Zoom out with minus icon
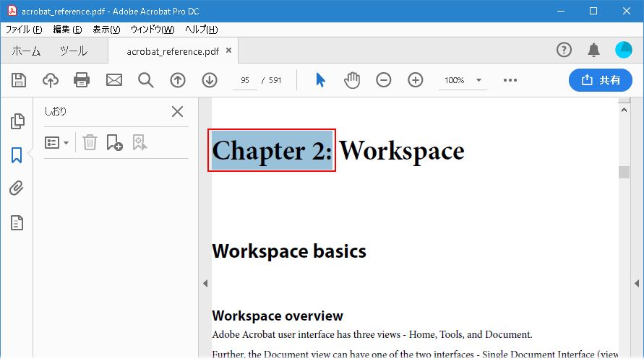 [384, 80]
